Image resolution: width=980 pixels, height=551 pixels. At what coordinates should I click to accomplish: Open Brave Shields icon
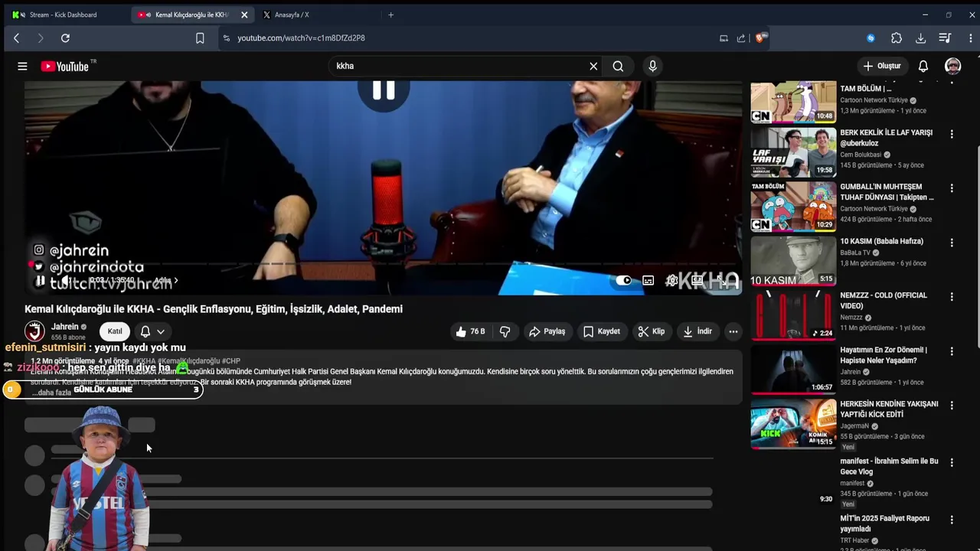760,37
